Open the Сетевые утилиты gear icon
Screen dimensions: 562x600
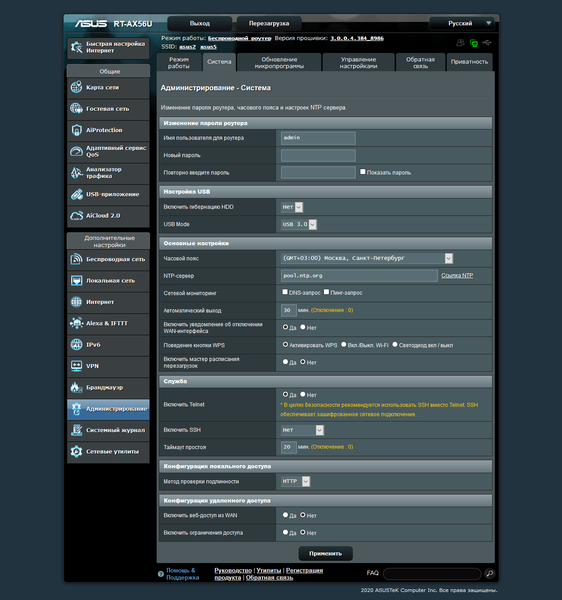click(77, 451)
